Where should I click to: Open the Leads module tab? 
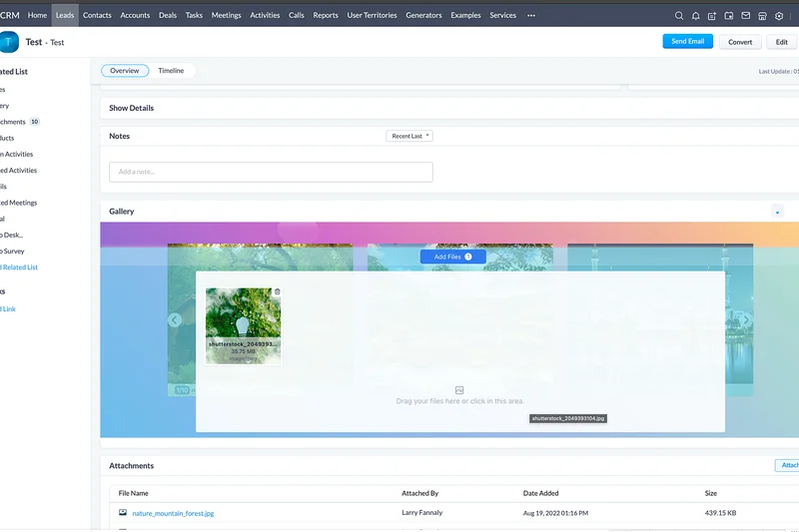65,15
